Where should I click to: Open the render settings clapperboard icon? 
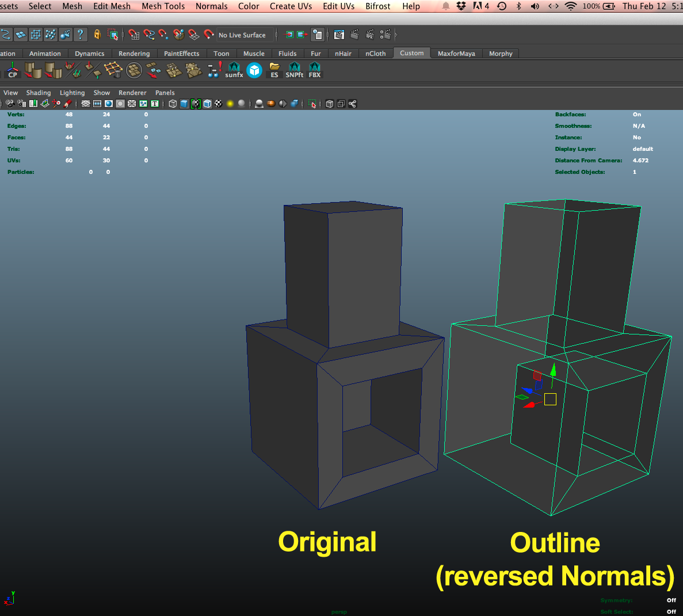pos(385,35)
